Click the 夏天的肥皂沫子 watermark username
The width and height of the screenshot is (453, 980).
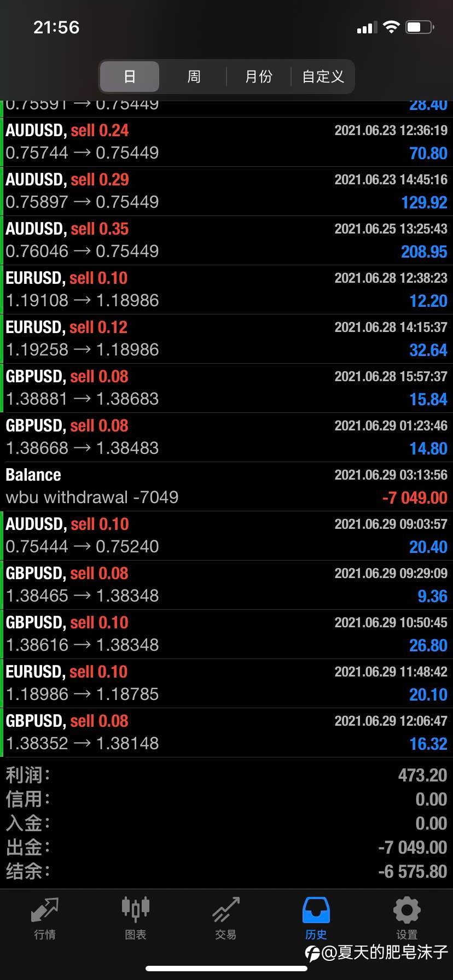(385, 952)
